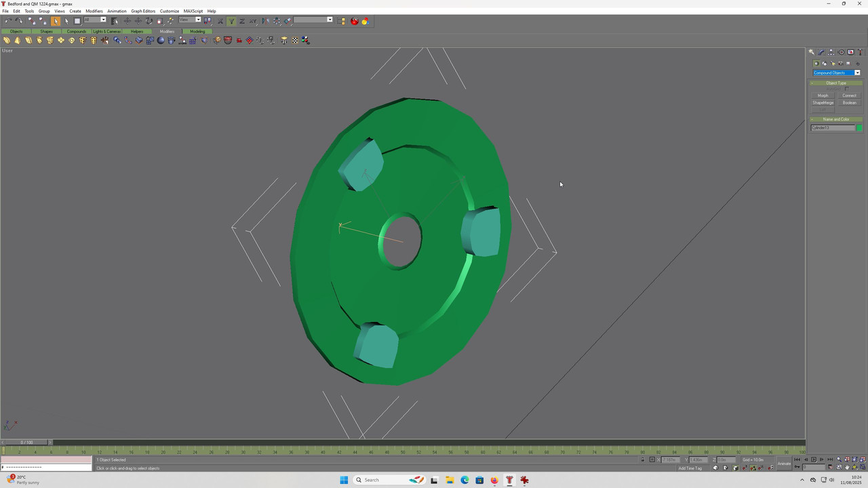Activate the Select and Move tool
This screenshot has width=868, height=488.
(x=127, y=21)
